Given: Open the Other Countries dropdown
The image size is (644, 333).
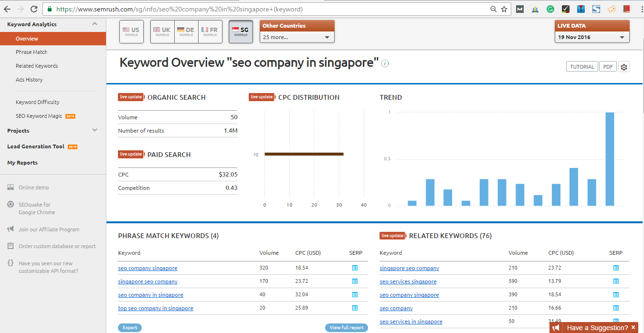Looking at the screenshot, I should tap(297, 37).
